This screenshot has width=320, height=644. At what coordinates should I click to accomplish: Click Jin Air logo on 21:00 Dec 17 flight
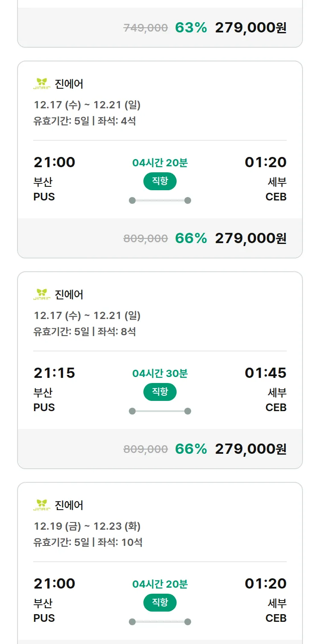point(42,84)
